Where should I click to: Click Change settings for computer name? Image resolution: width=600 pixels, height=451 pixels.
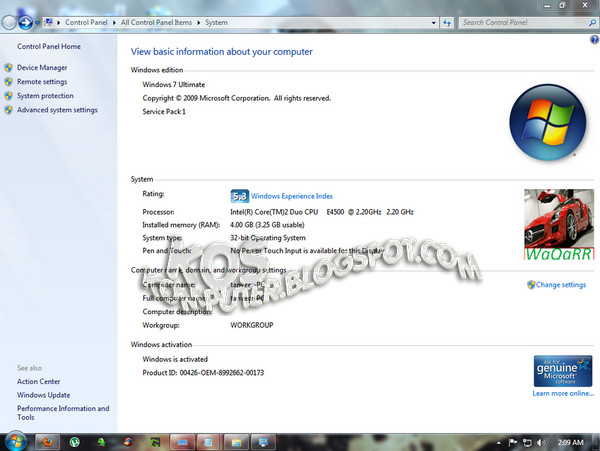point(561,285)
